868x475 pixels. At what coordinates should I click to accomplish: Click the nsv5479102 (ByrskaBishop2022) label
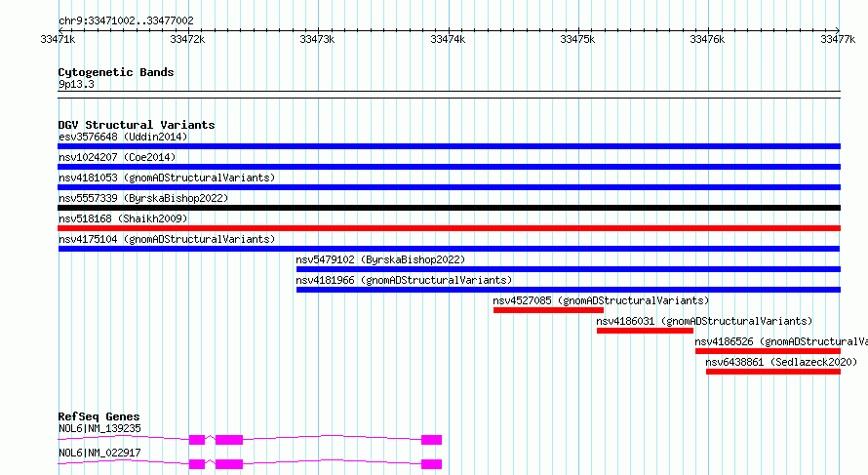tap(381, 259)
